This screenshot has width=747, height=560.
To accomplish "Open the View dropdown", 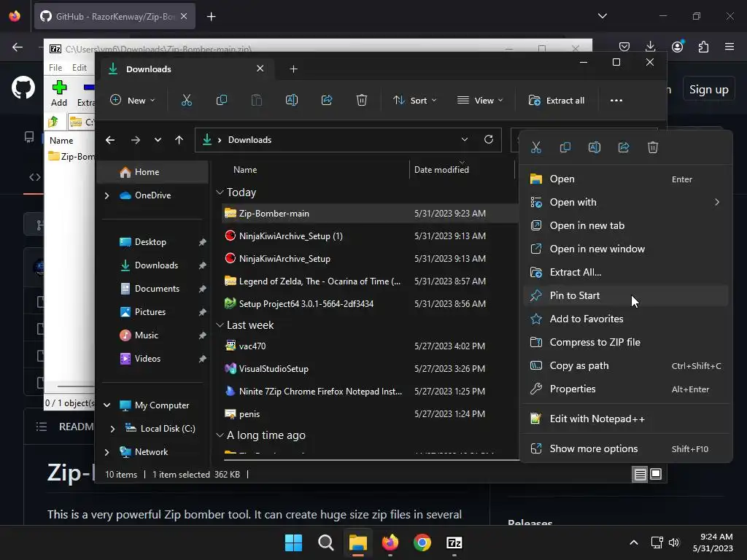I will point(480,101).
